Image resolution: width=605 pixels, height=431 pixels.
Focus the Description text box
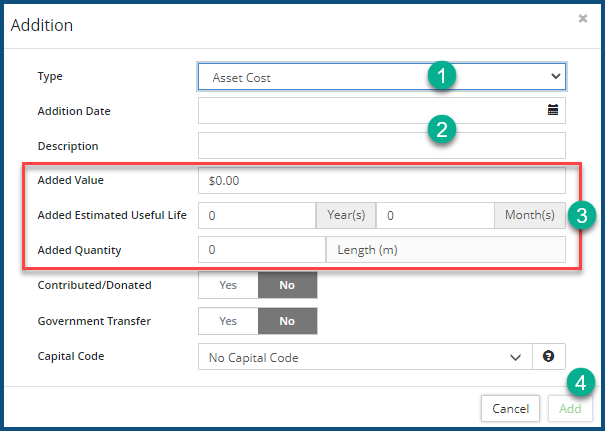(x=381, y=146)
